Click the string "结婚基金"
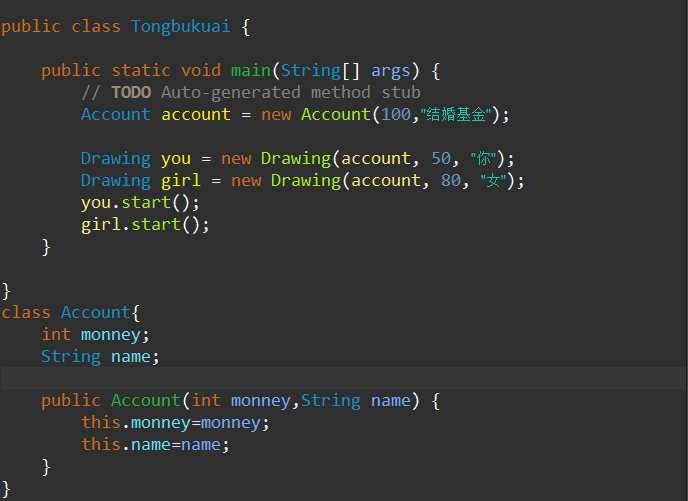688x501 pixels. coord(456,115)
